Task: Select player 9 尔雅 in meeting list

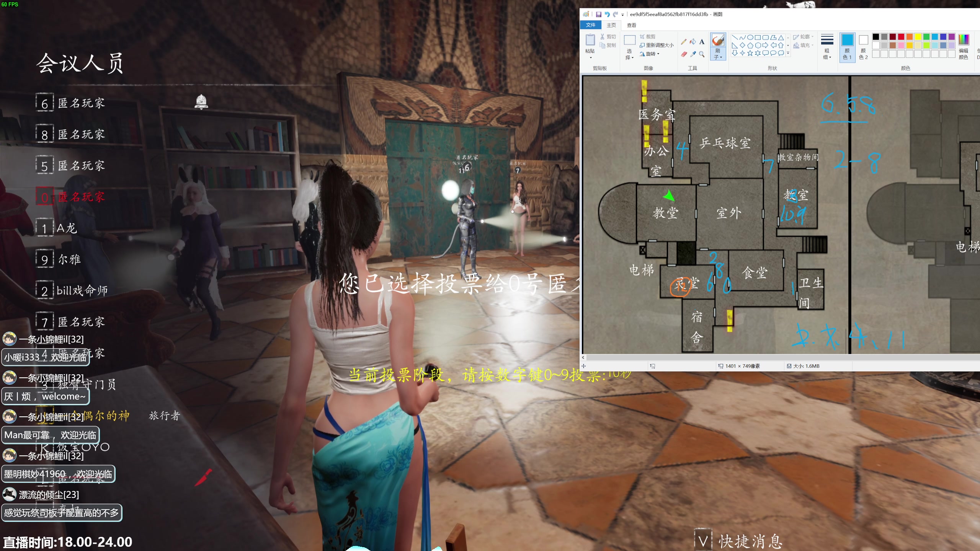Action: pyautogui.click(x=59, y=259)
